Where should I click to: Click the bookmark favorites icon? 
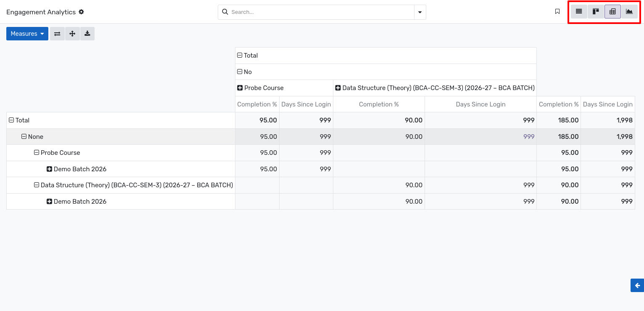(x=557, y=12)
